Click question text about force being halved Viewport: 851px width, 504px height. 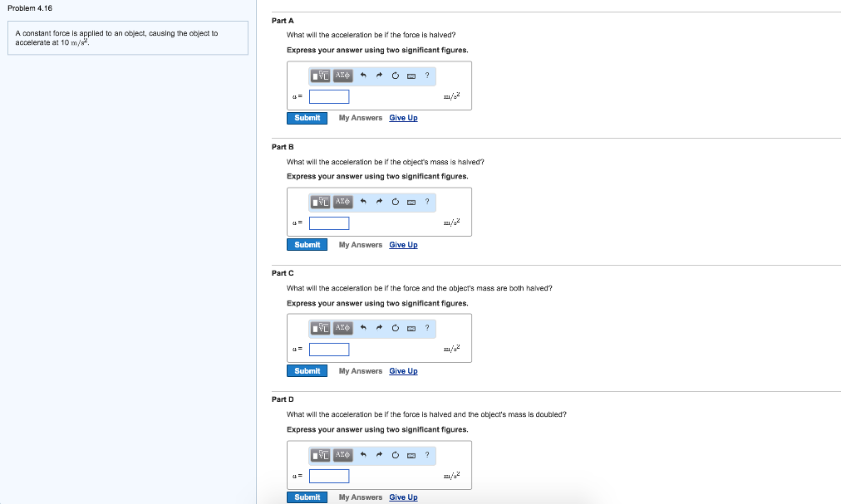click(x=371, y=35)
